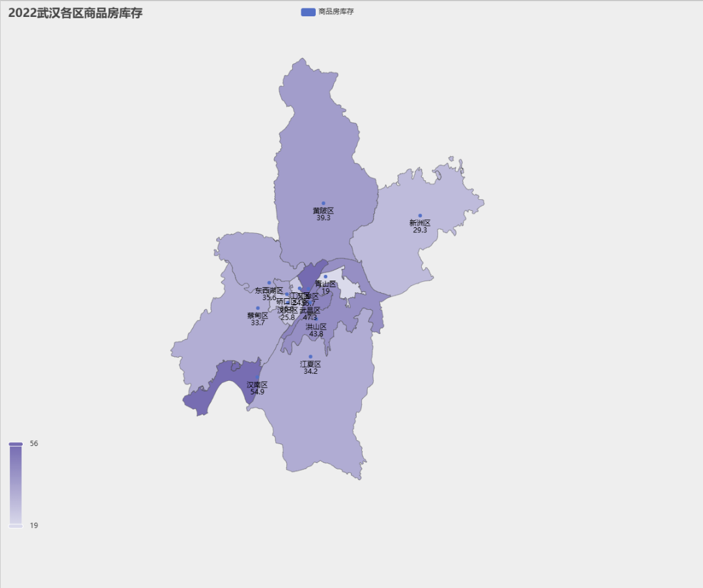This screenshot has width=703, height=588.
Task: Select the 蔡甸区 region label
Action: [x=258, y=315]
